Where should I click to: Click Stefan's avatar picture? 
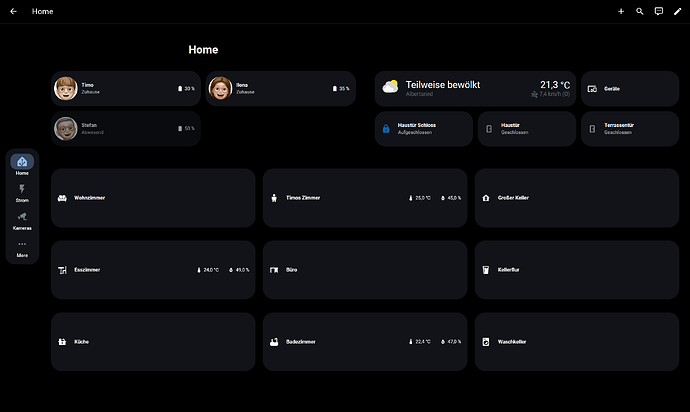[x=66, y=129]
